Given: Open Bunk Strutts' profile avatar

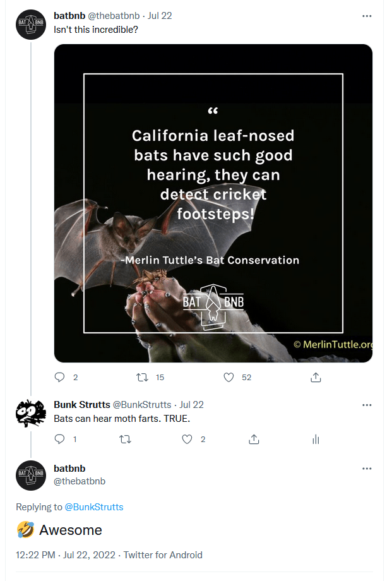Looking at the screenshot, I should click(x=31, y=414).
